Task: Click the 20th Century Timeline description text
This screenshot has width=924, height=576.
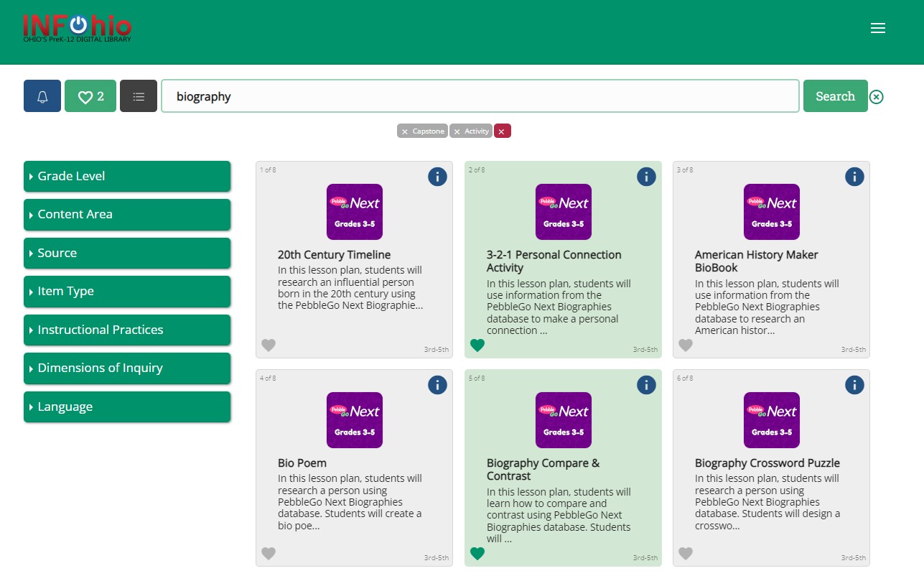Action: coord(350,288)
